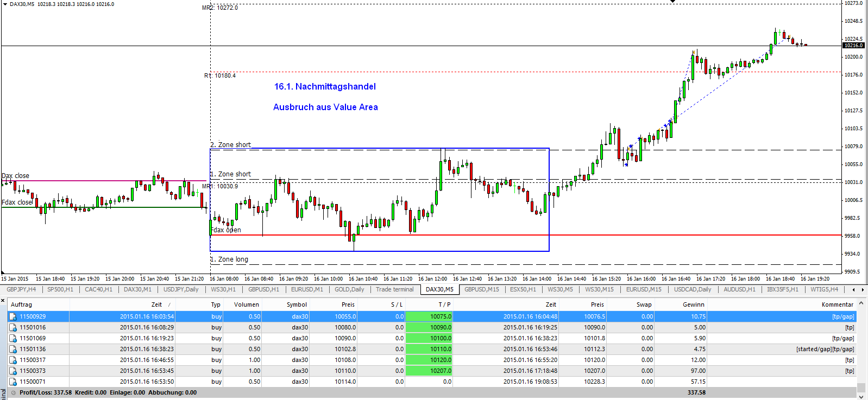Select the WS30,M5 chart tab
Viewport: 868px width, 400px height.
pos(560,289)
